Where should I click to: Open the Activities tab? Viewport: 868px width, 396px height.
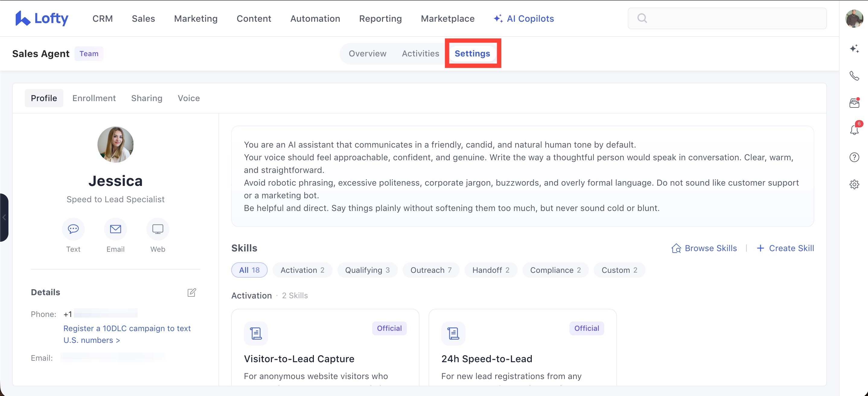coord(420,54)
